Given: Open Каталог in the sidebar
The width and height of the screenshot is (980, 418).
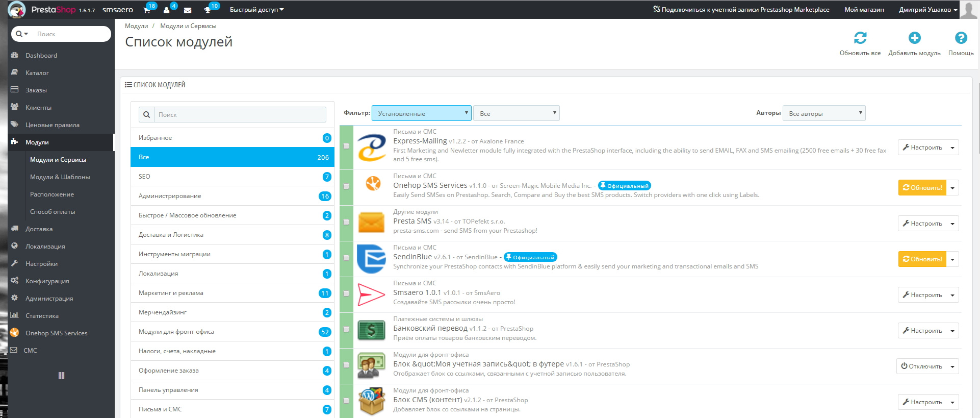Looking at the screenshot, I should pyautogui.click(x=61, y=73).
